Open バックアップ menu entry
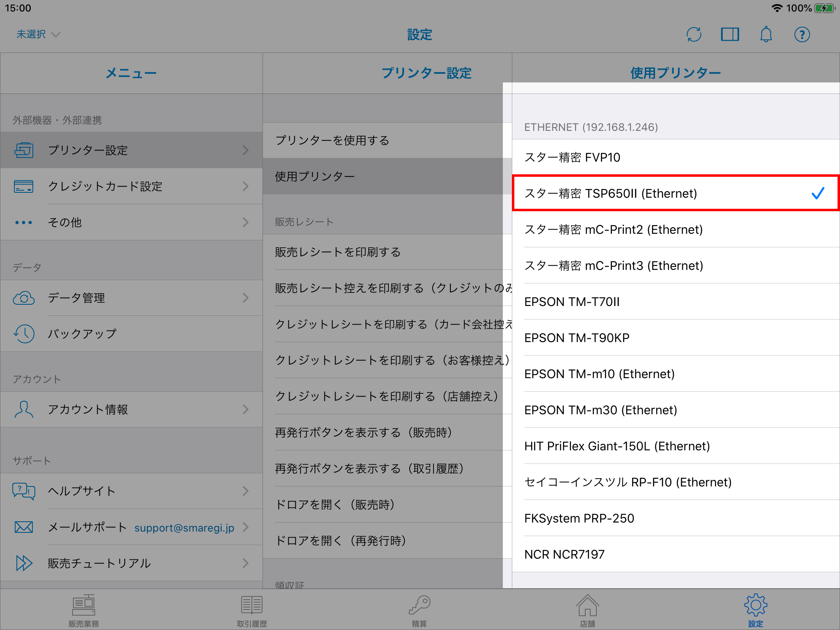 [x=131, y=334]
